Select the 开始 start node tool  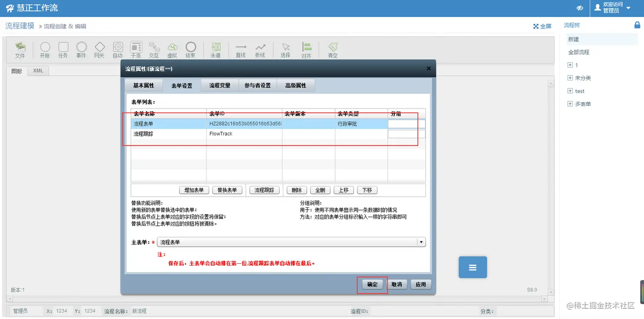click(x=45, y=50)
